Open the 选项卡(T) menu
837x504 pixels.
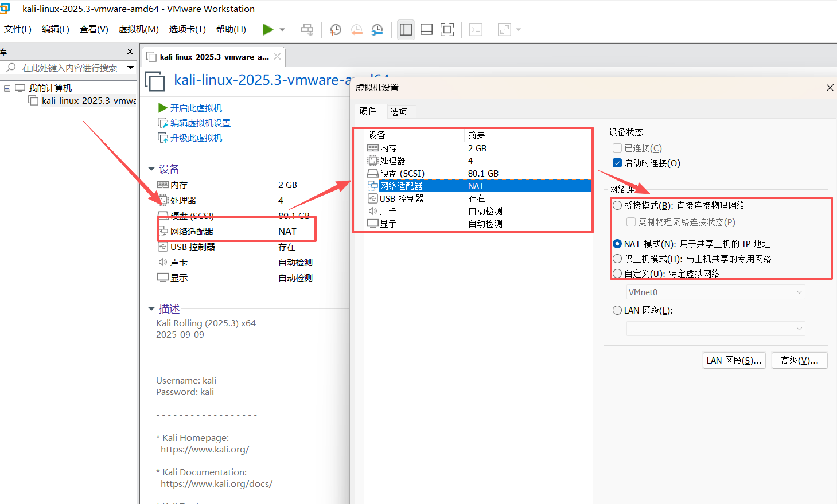(188, 29)
